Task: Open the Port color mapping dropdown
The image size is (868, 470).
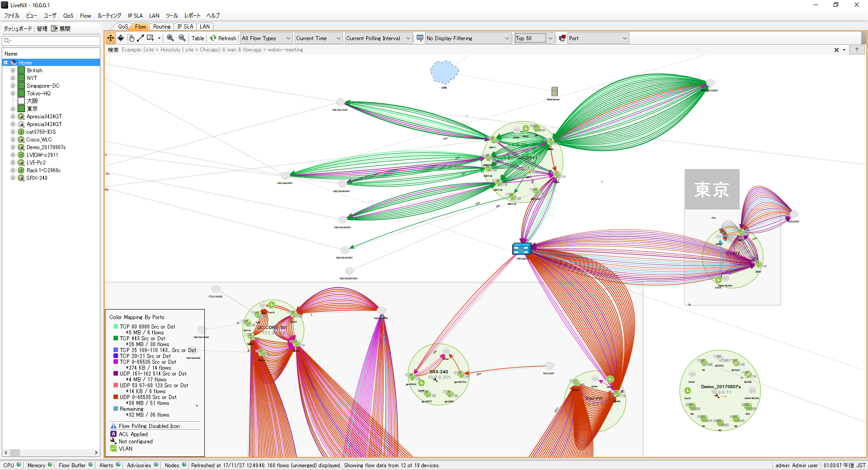Action: click(598, 38)
